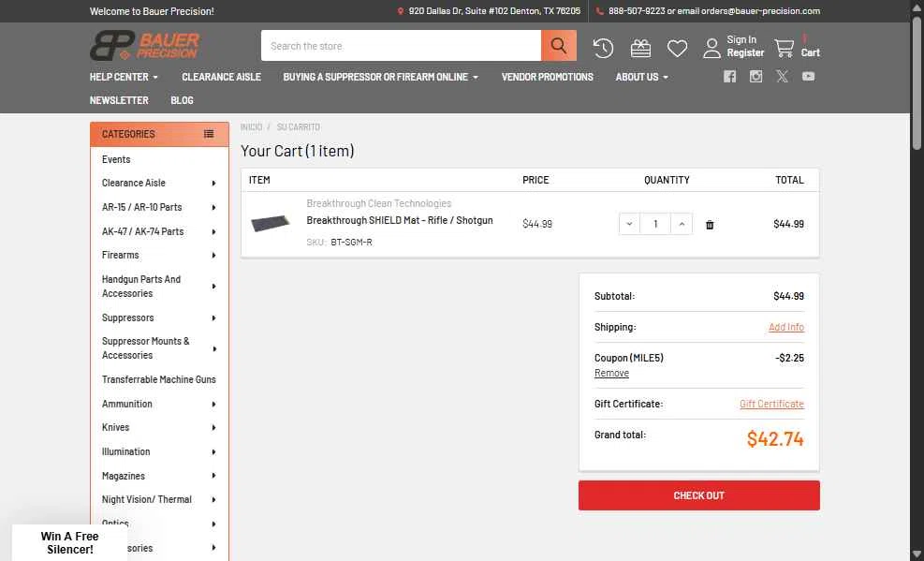The width and height of the screenshot is (924, 561).
Task: Open the Suppressors category label
Action: click(128, 317)
